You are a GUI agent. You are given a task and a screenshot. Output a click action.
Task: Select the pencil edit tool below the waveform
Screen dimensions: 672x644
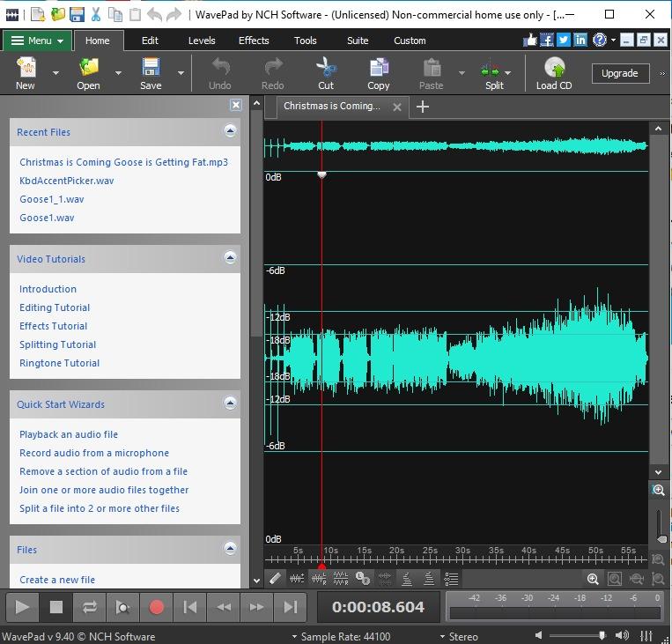coord(275,579)
